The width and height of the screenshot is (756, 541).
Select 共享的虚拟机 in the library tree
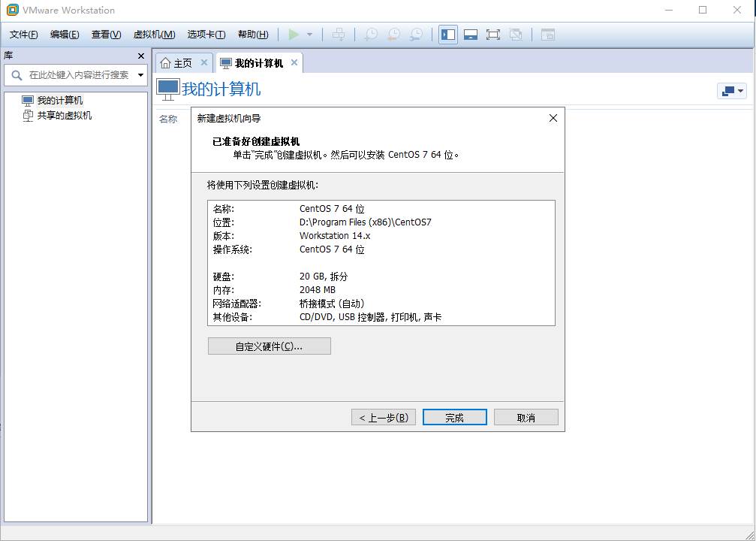[64, 116]
